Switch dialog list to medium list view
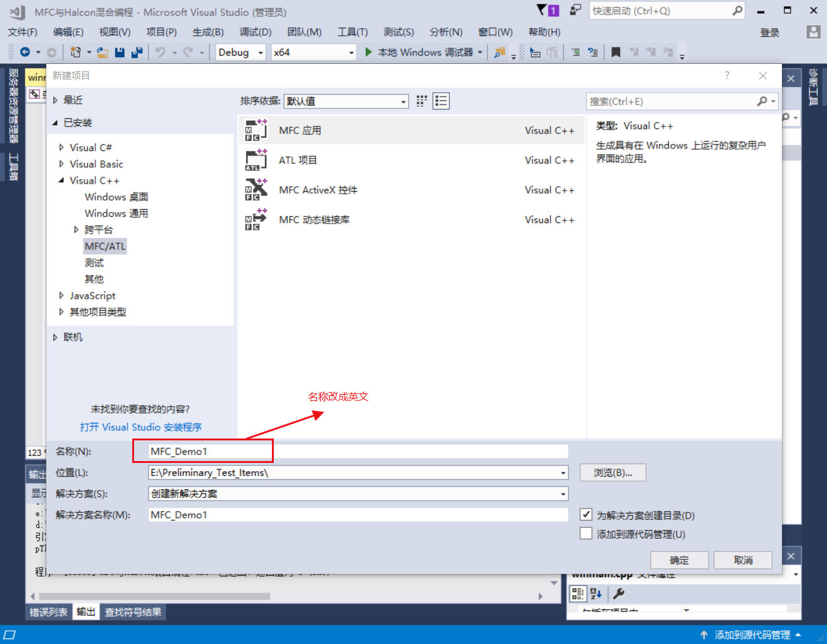This screenshot has width=827, height=644. point(441,101)
